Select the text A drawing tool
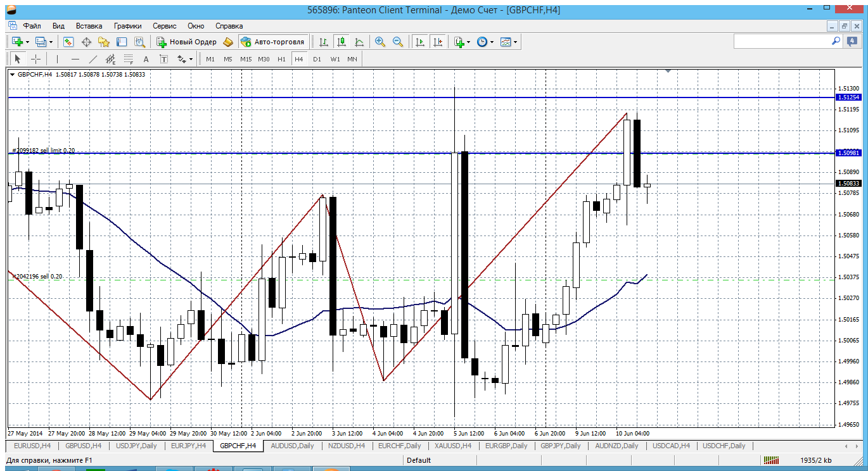 point(146,59)
